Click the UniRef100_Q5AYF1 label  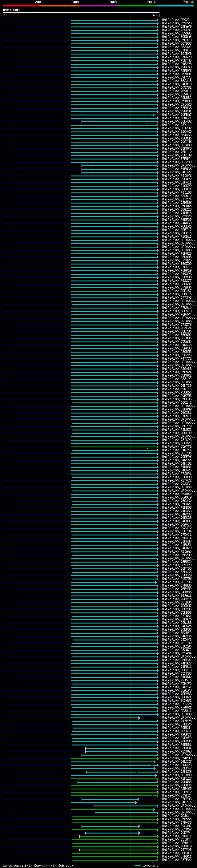point(176,446)
